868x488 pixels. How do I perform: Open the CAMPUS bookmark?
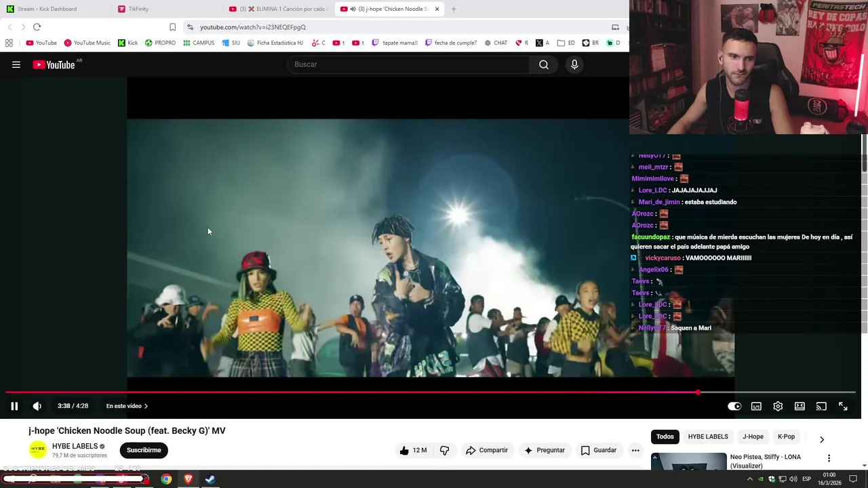click(198, 43)
